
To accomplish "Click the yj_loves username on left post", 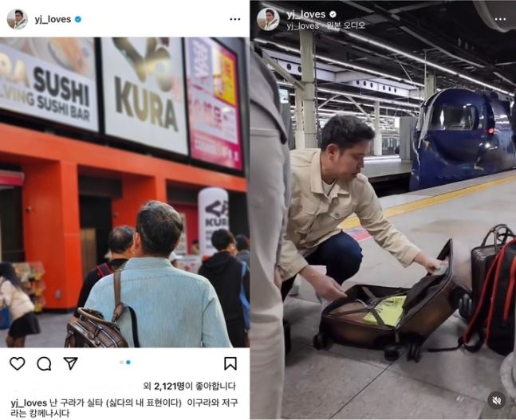I will [53, 19].
